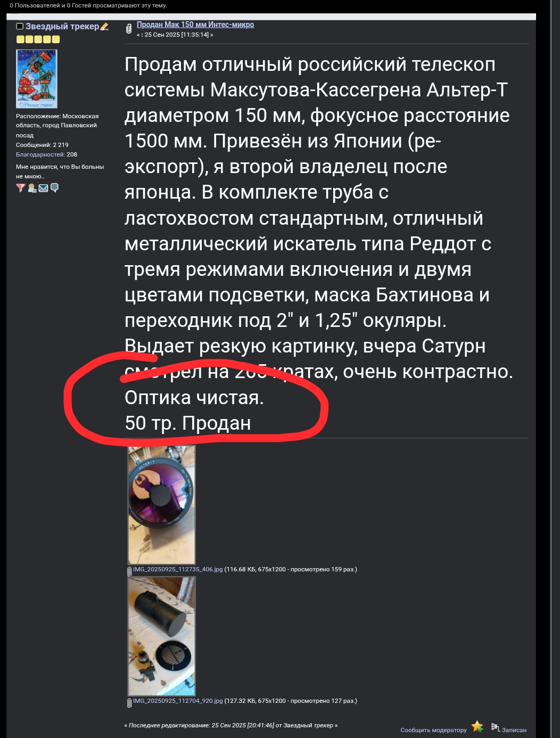Open the Звездный трекер profile link
Screen dimensions: 560x738
[62, 26]
